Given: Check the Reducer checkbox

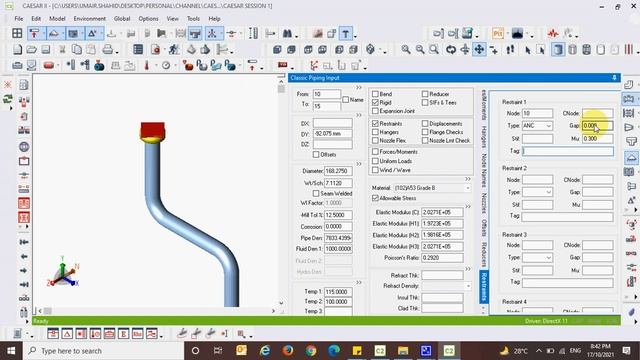Looking at the screenshot, I should 425,94.
